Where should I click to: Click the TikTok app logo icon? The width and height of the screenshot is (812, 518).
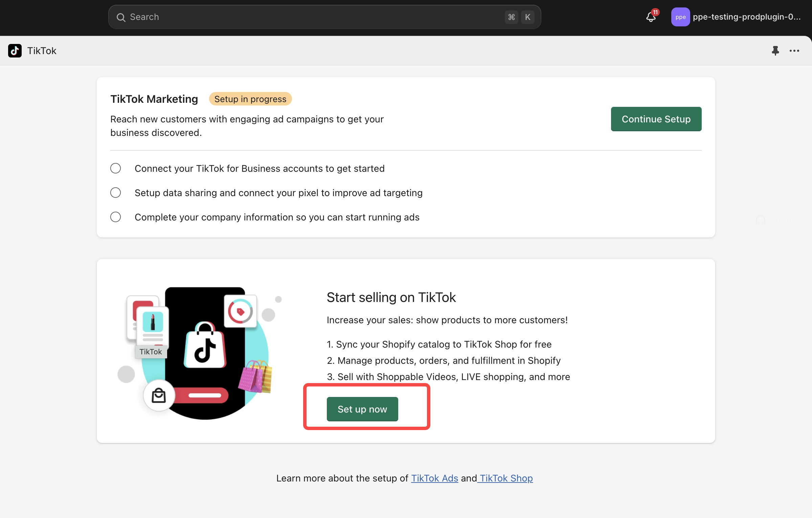tap(15, 51)
